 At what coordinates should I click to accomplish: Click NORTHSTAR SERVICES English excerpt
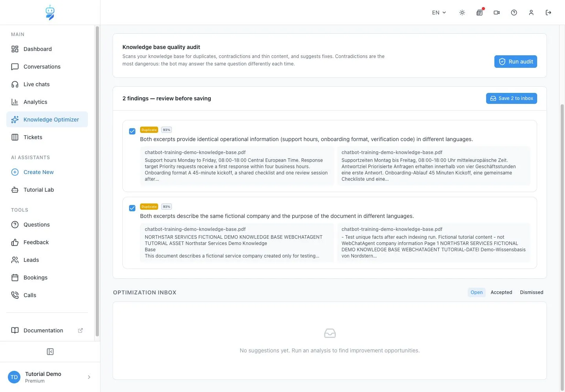237,243
